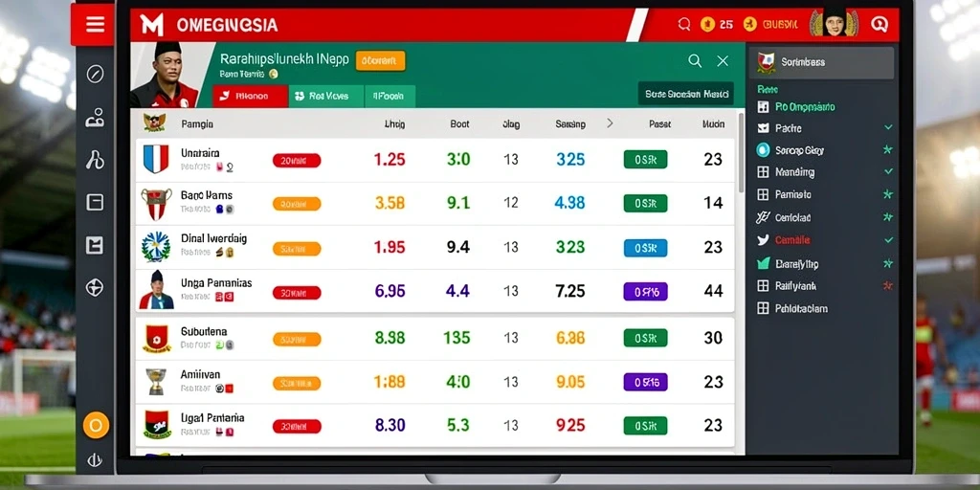Open the Unga Pananiras portrait thumbnail
The height and width of the screenshot is (490, 980).
tap(156, 290)
